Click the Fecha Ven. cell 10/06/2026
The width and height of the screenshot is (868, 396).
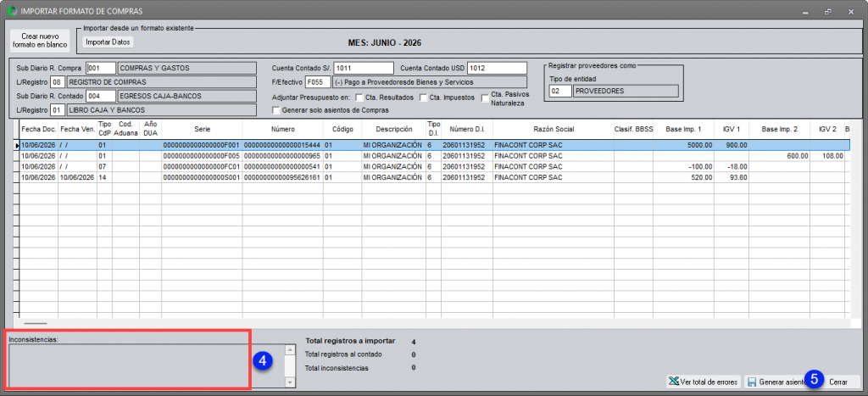click(77, 177)
